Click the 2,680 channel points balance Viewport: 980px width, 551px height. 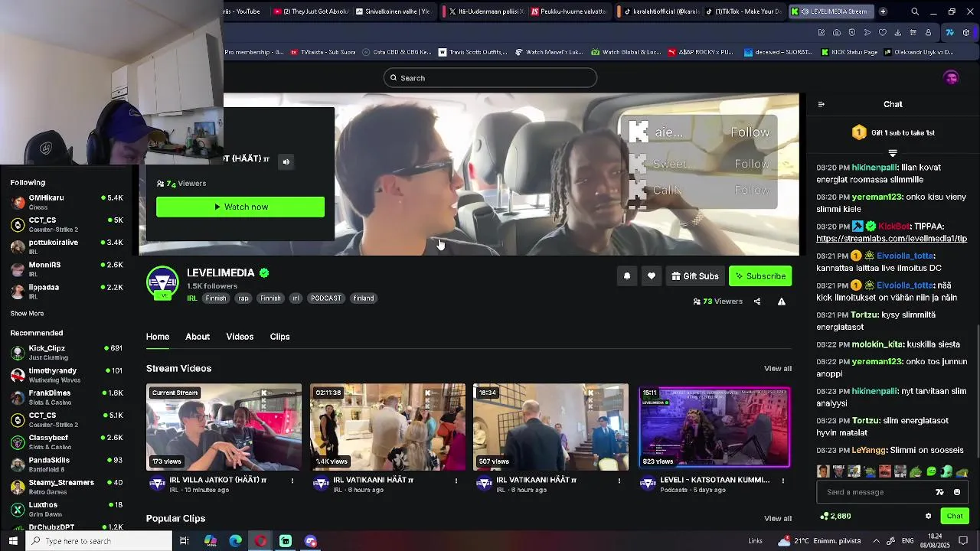click(x=835, y=516)
